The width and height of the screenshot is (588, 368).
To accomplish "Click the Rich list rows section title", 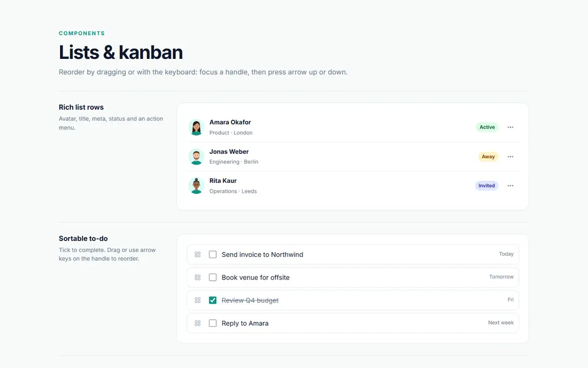I will click(x=81, y=107).
